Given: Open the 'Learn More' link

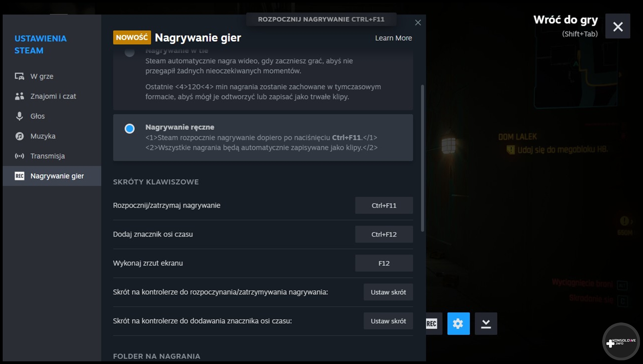Looking at the screenshot, I should click(393, 38).
